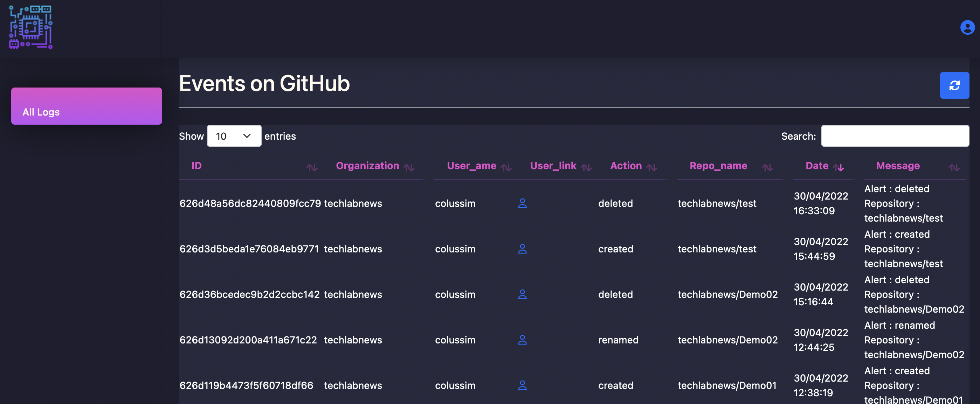Sort by Message column header
Viewport: 980px width, 404px height.
(x=897, y=166)
